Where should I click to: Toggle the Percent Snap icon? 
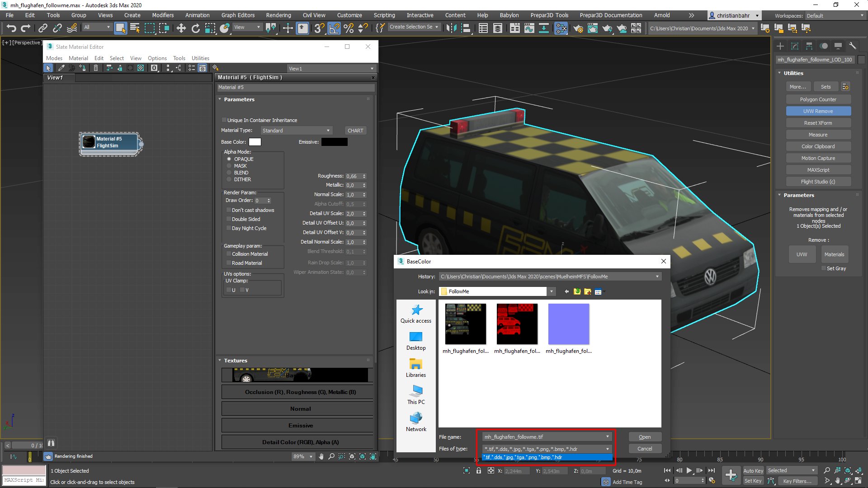[348, 28]
